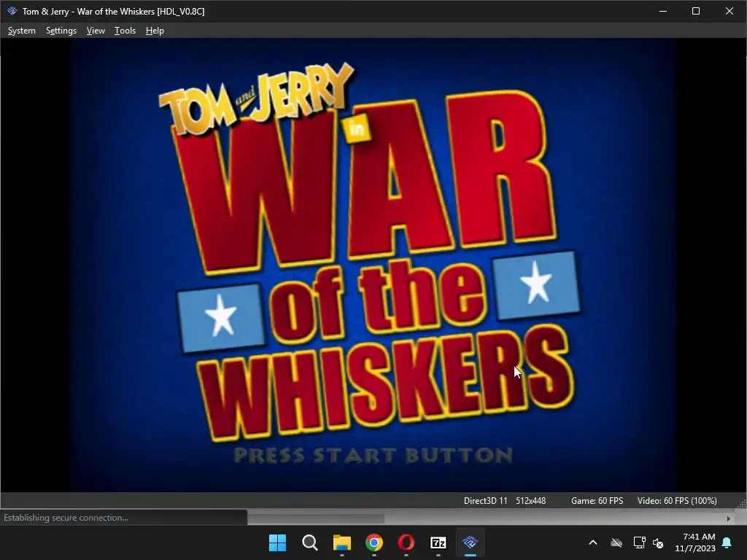Open Windows Search from the taskbar
Viewport: 747px width, 560px height.
(x=309, y=542)
